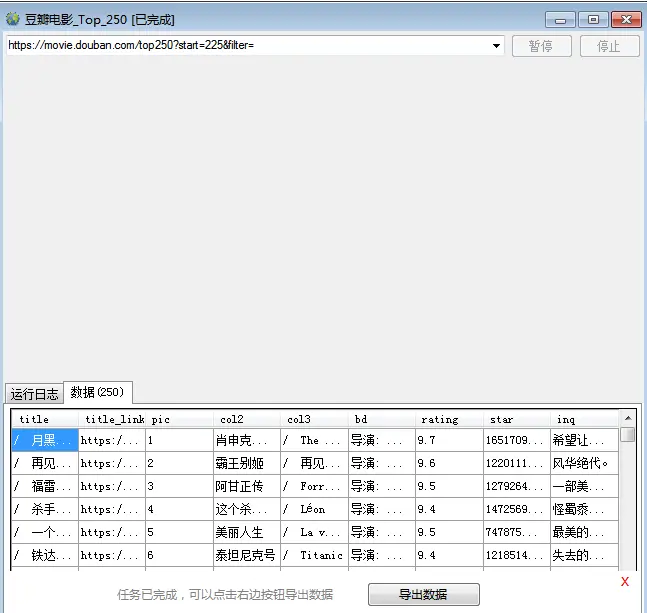Image resolution: width=647 pixels, height=613 pixels.
Task: Click inq cell 风华绝代。
Action: point(584,463)
